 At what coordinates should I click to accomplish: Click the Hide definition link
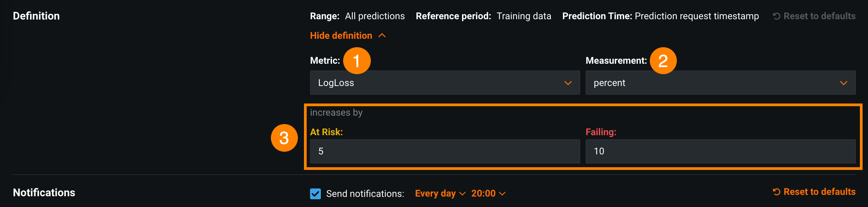pyautogui.click(x=341, y=36)
